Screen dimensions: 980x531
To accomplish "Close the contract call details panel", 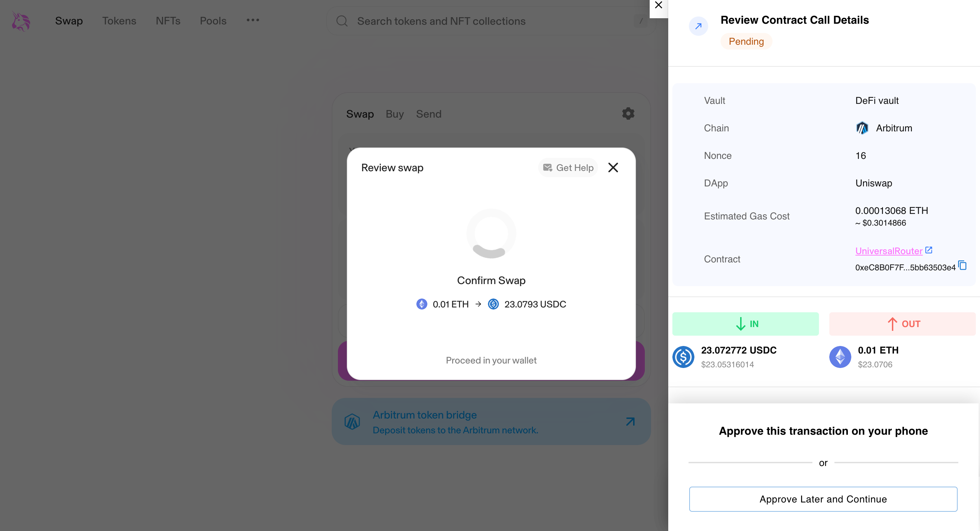I will (x=659, y=5).
